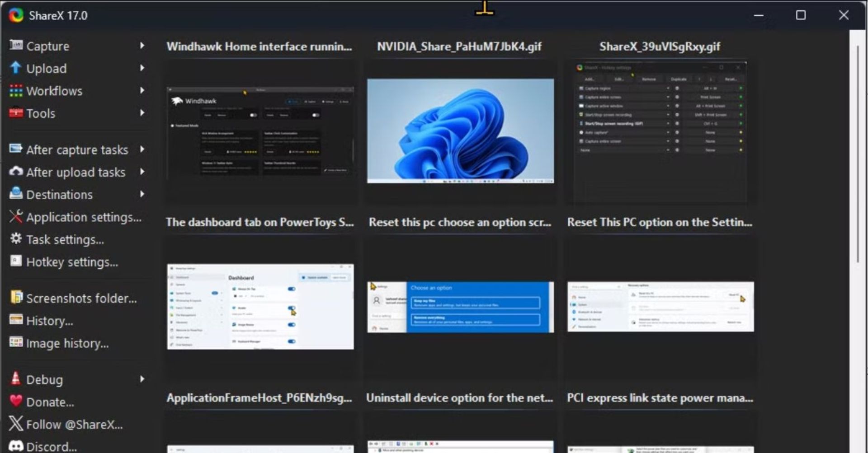The height and width of the screenshot is (453, 868).
Task: Click the History icon
Action: (x=16, y=320)
